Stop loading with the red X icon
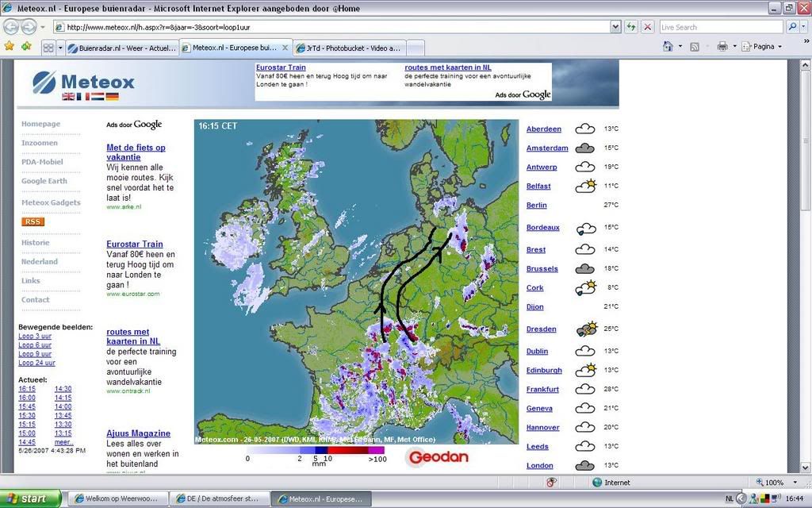The image size is (812, 508). tap(647, 27)
